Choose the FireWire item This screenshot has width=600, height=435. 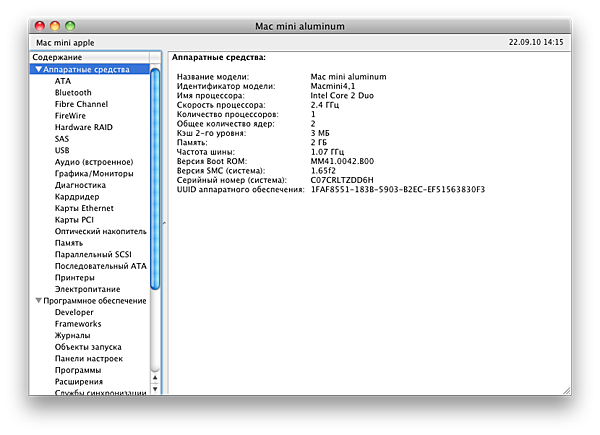70,116
